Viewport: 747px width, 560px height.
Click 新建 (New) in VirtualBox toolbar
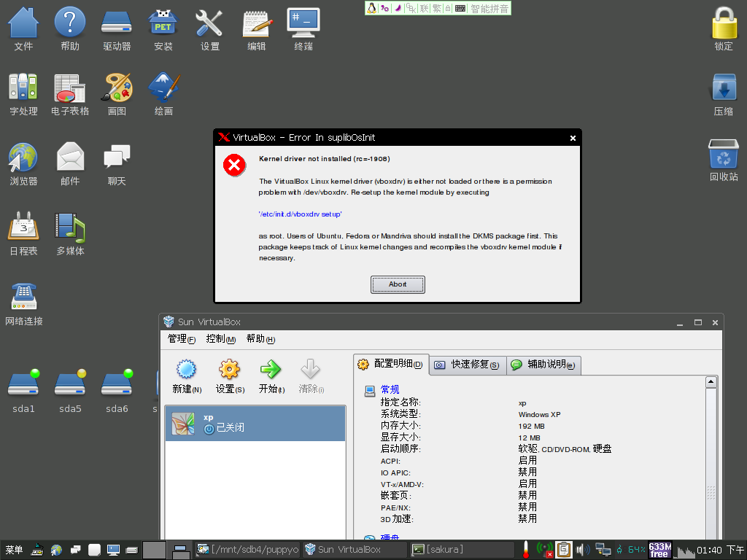tap(187, 377)
